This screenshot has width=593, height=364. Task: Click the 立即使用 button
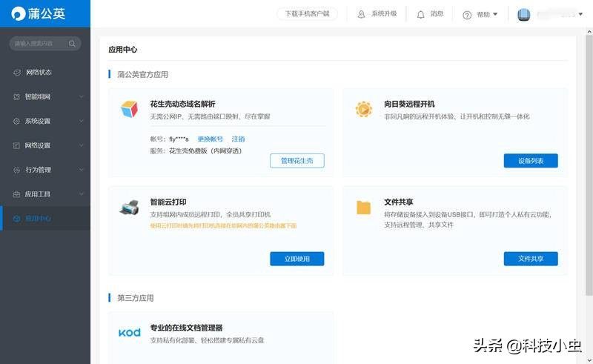tap(297, 259)
